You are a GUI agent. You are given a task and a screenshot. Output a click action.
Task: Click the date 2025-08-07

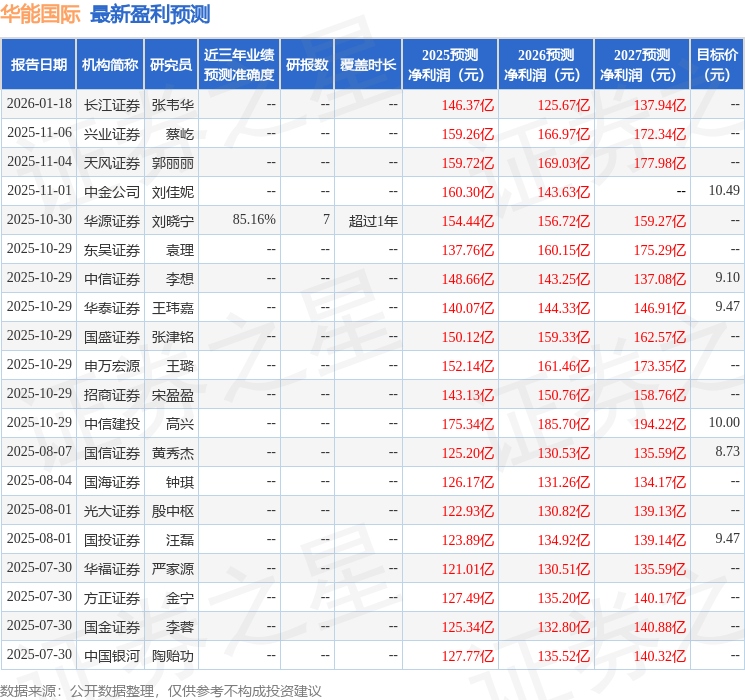39,451
